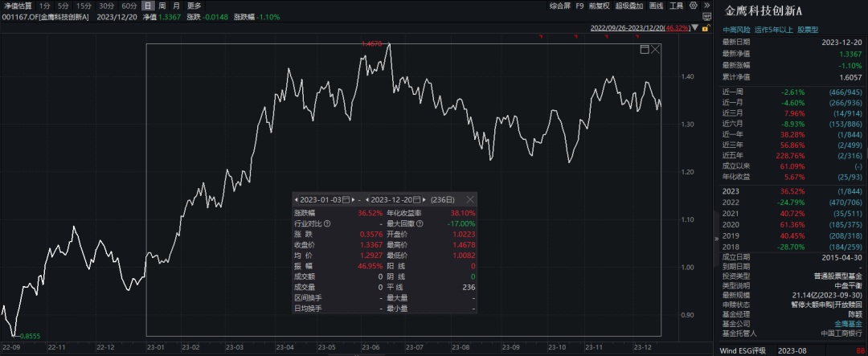Open calendar picker for start date 2023-01-03
Image resolution: width=868 pixels, height=356 pixels.
tap(346, 199)
